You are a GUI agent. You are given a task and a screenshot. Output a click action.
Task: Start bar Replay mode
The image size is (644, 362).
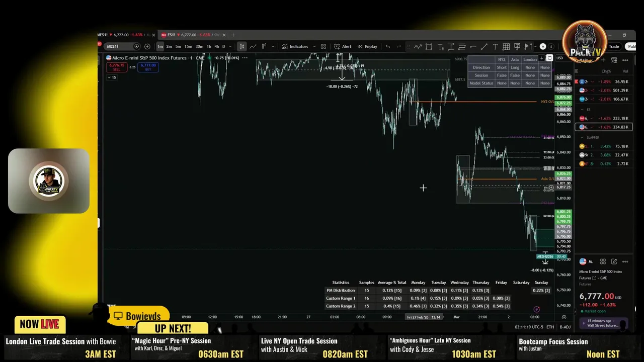[x=367, y=46]
